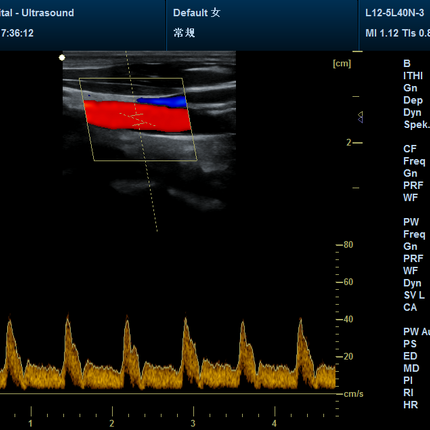
Task: Click the "PS" peak systolic label
Action: [x=410, y=344]
